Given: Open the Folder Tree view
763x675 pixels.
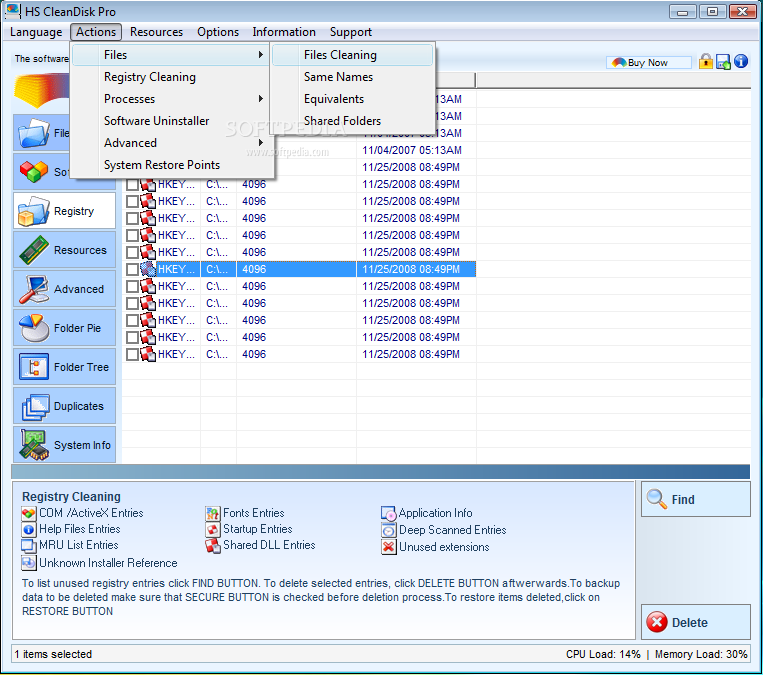Looking at the screenshot, I should [x=64, y=366].
